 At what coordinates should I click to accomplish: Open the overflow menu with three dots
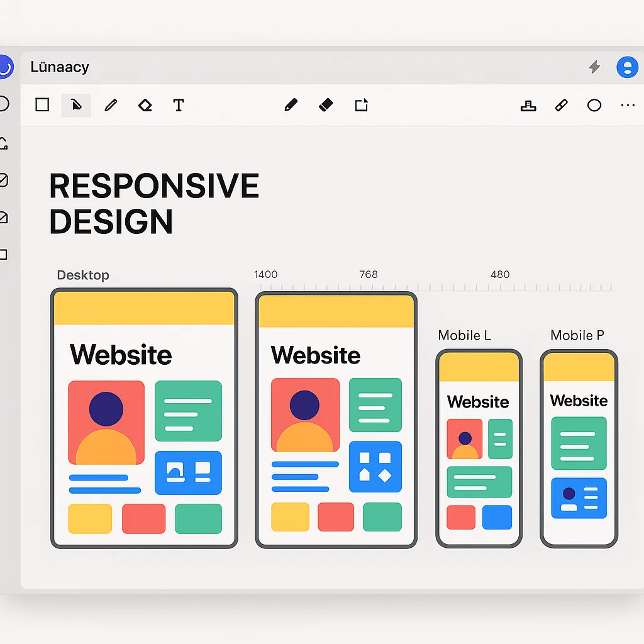tap(628, 105)
